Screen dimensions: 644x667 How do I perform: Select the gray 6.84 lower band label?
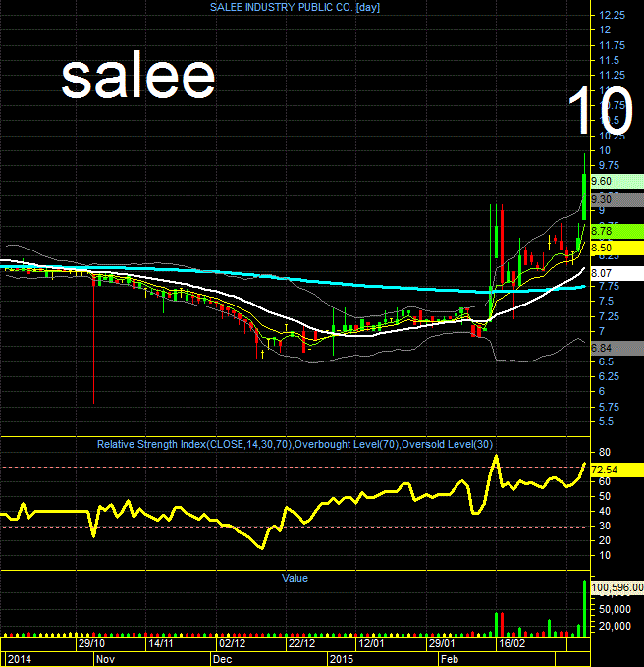(x=617, y=348)
